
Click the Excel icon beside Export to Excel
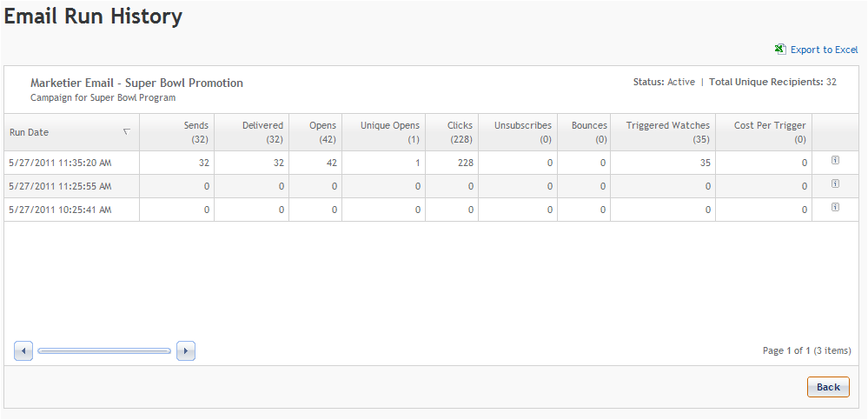point(780,50)
